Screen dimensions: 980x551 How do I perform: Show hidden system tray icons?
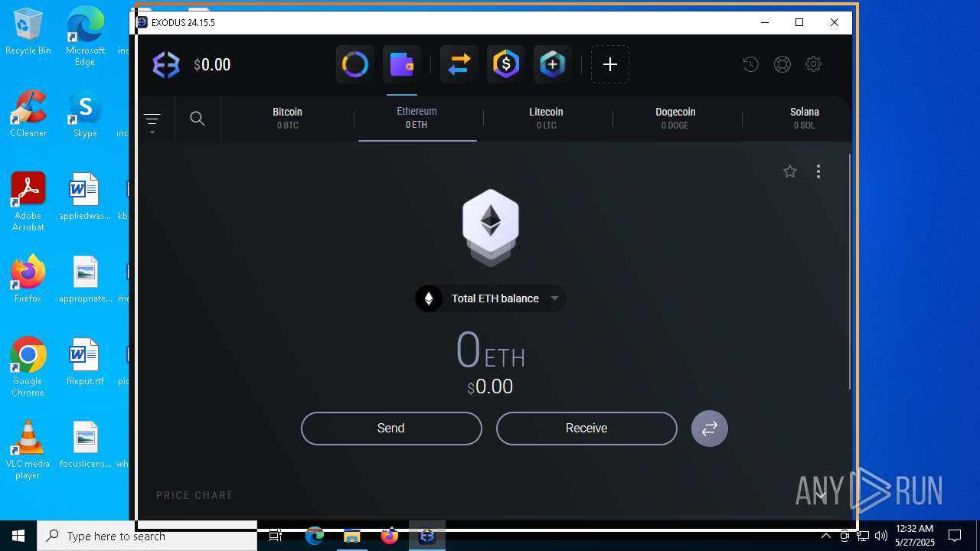tap(825, 536)
